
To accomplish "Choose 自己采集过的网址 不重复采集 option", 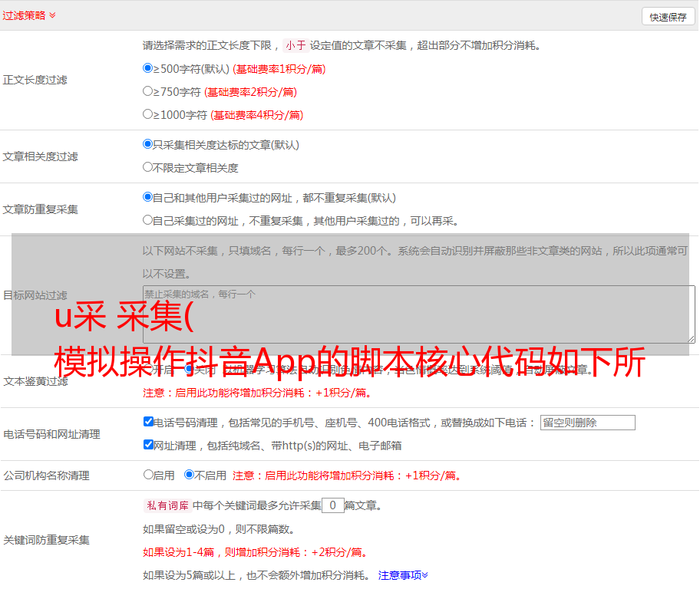I will point(148,220).
